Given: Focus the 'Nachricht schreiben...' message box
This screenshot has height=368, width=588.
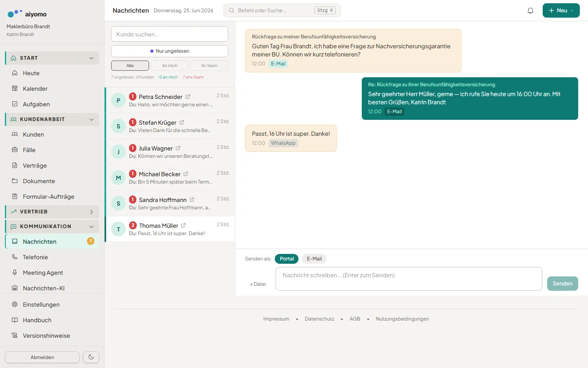Looking at the screenshot, I should [409, 279].
